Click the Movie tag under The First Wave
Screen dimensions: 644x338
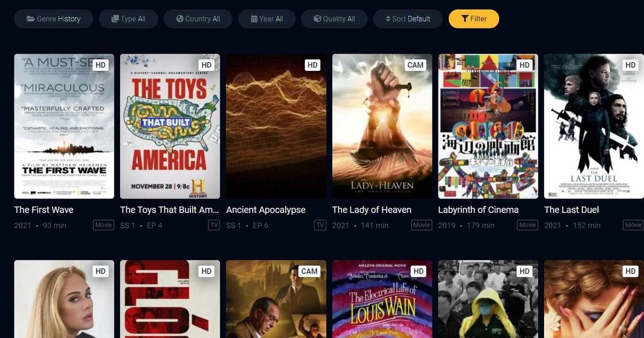coord(104,225)
